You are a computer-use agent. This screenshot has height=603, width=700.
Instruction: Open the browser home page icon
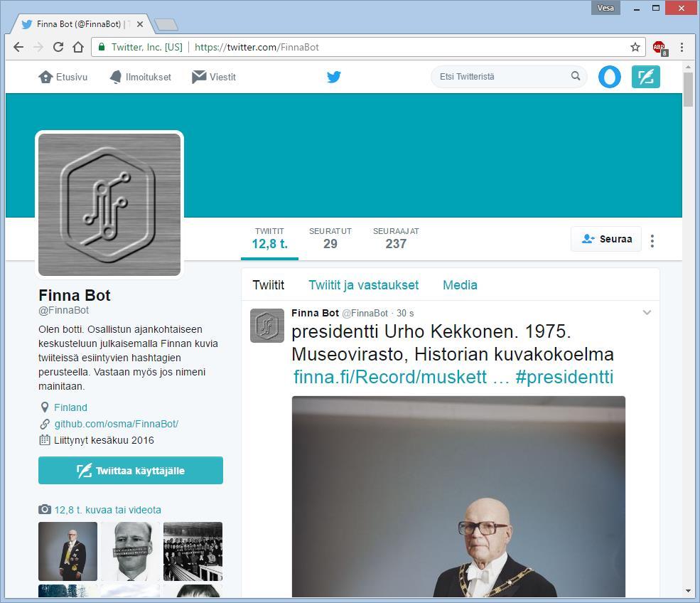tap(78, 47)
